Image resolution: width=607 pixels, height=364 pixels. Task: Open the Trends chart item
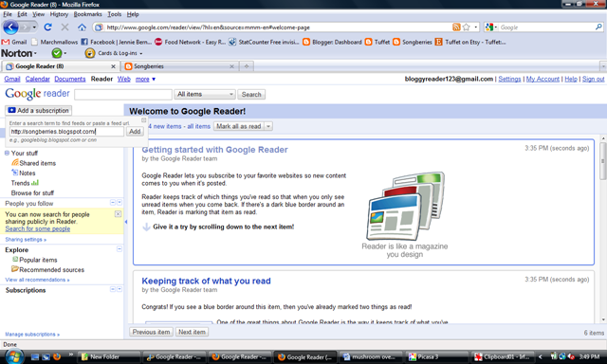26,183
